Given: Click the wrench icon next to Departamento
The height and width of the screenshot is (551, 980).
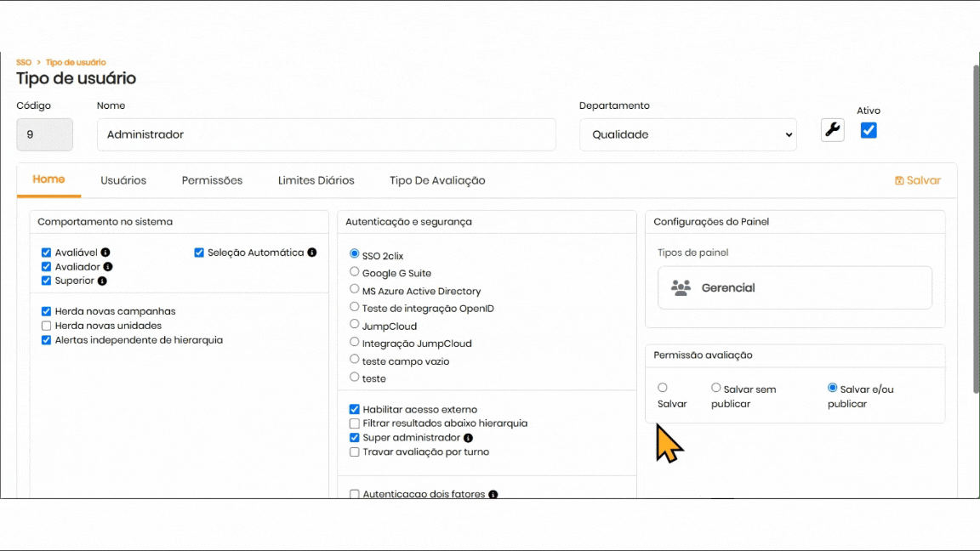Looking at the screenshot, I should coord(832,130).
